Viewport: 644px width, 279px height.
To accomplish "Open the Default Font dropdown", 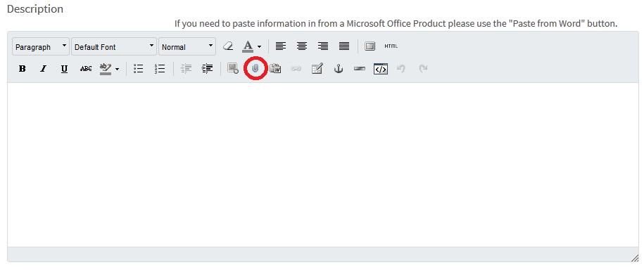I will tap(114, 47).
